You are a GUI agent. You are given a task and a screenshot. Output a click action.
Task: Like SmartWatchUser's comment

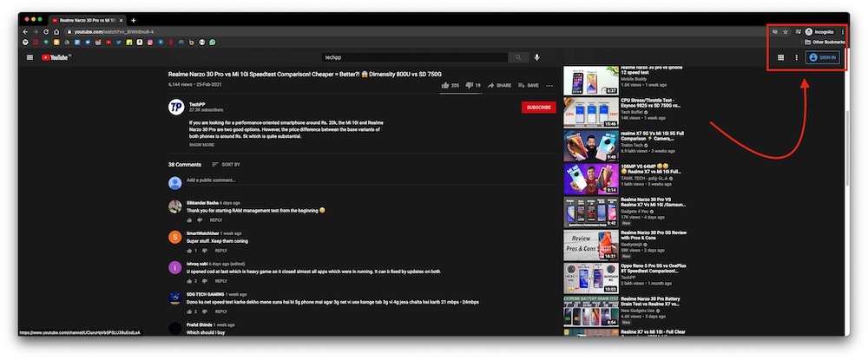189,251
